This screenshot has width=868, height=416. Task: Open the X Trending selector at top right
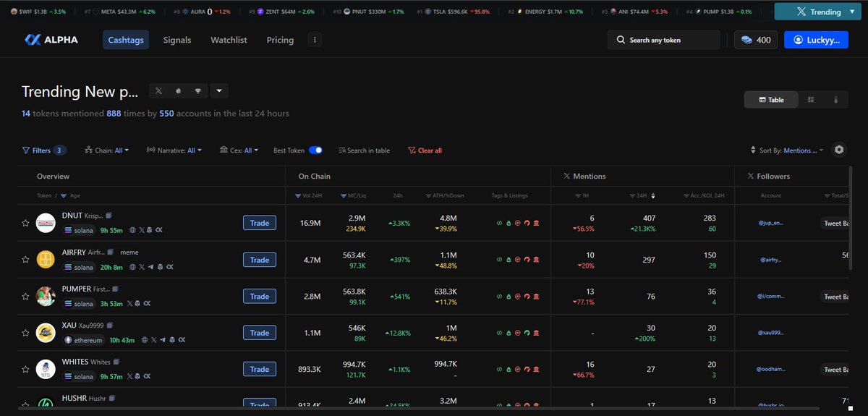click(819, 12)
